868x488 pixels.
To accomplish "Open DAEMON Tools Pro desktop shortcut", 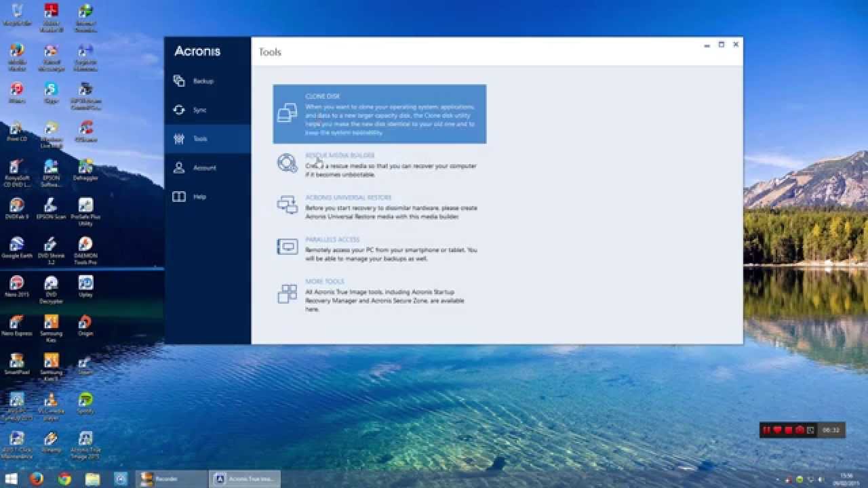I will 85,251.
